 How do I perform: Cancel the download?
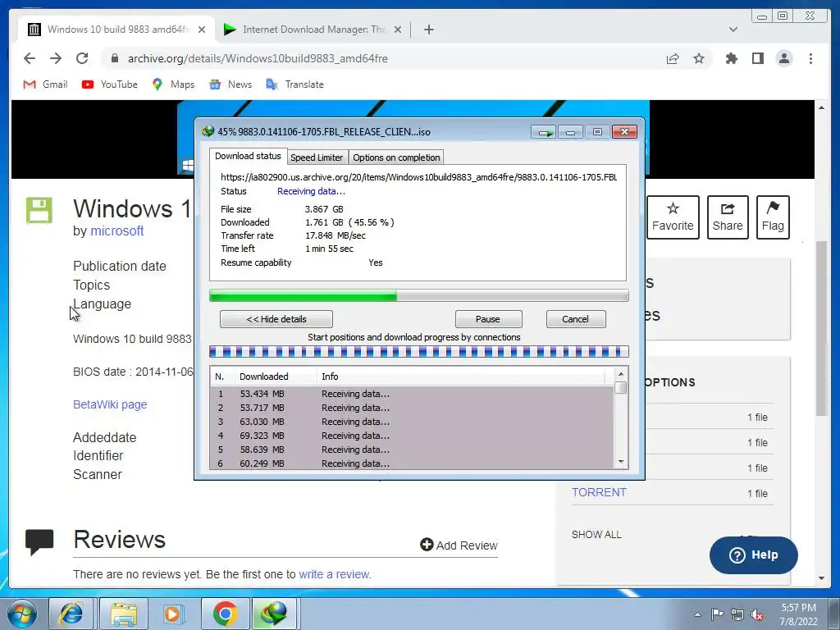coord(575,319)
